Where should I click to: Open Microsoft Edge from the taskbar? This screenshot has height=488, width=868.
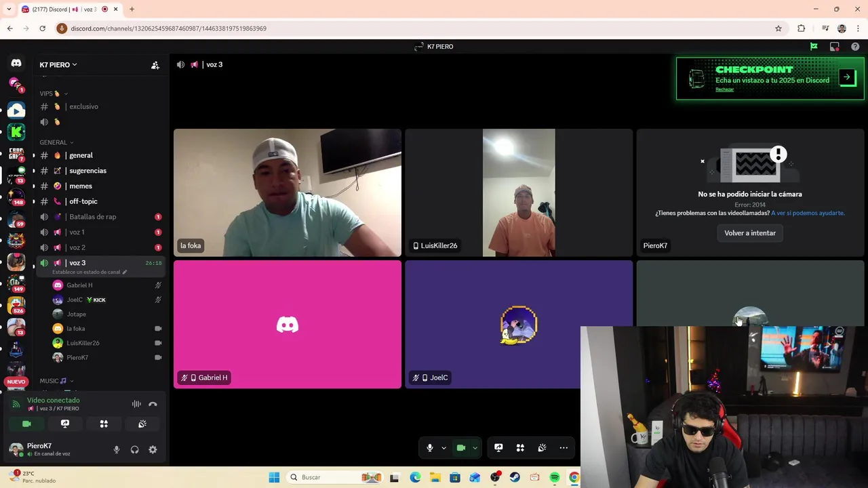tap(415, 477)
